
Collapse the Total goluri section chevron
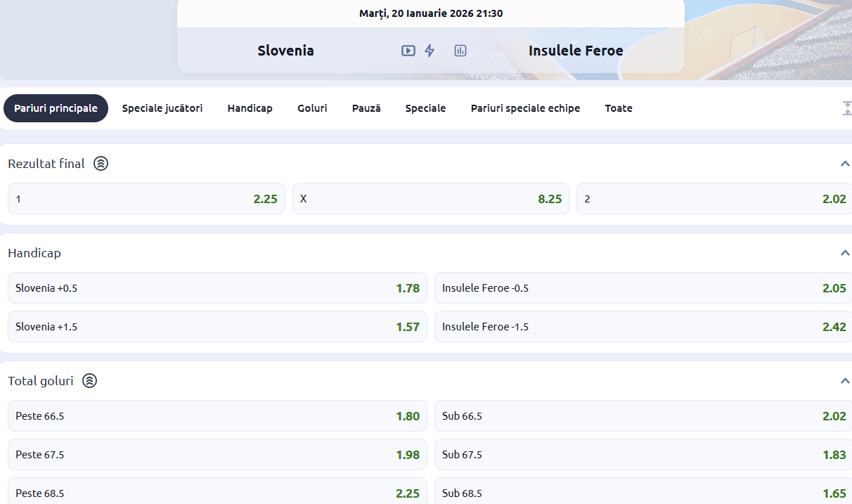point(844,380)
